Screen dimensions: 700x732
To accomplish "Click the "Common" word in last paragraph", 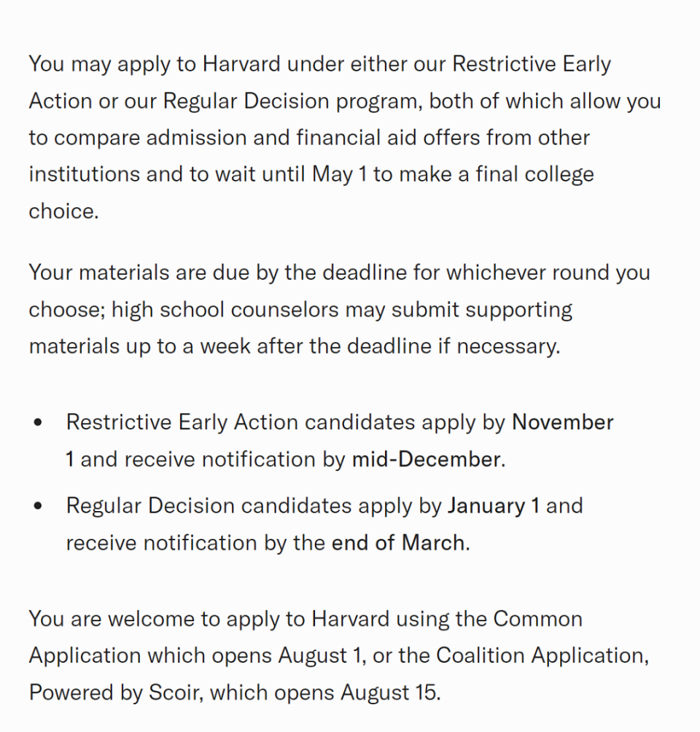I will coord(538,619).
